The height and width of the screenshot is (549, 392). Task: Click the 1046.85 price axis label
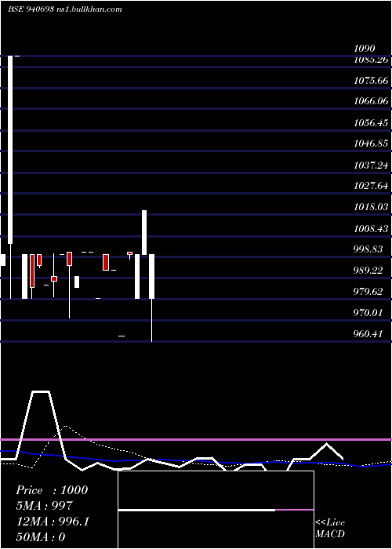[x=371, y=144]
